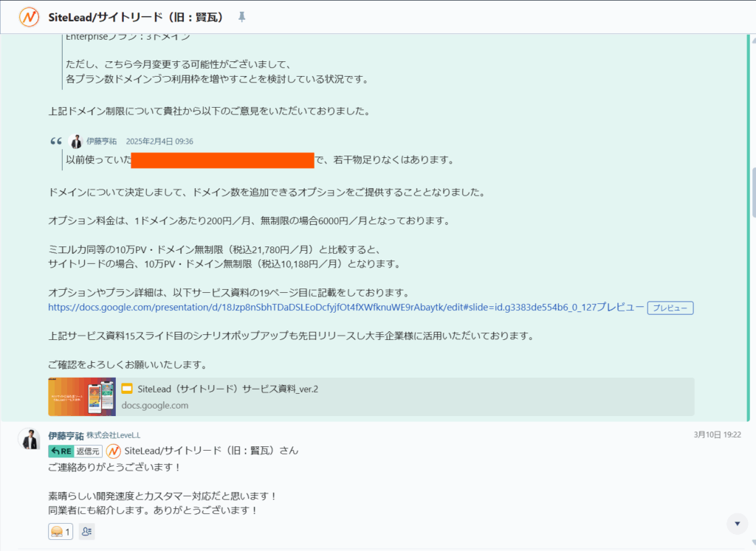Click the line starting ミエルカ同等の10万PV
Image resolution: width=756 pixels, height=551 pixels.
pyautogui.click(x=216, y=249)
